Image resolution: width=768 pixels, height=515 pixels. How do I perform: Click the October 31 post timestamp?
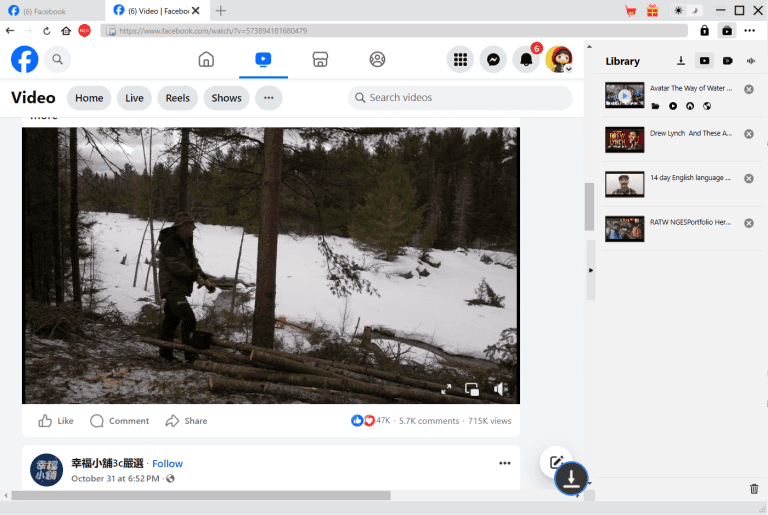tap(116, 478)
